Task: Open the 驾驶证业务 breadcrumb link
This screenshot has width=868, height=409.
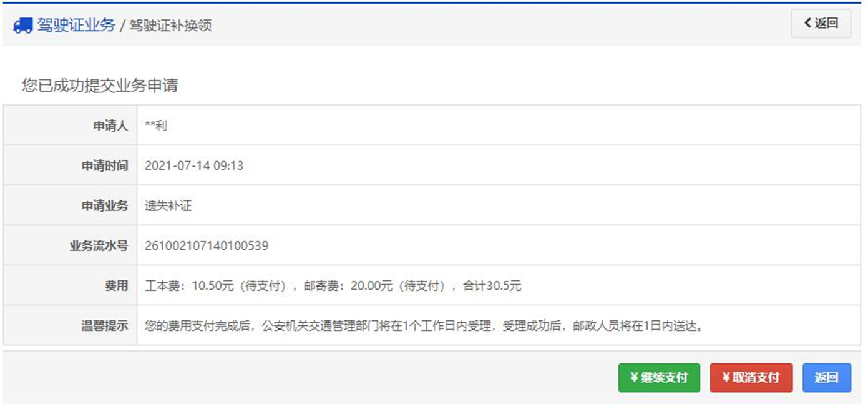Action: (76, 26)
